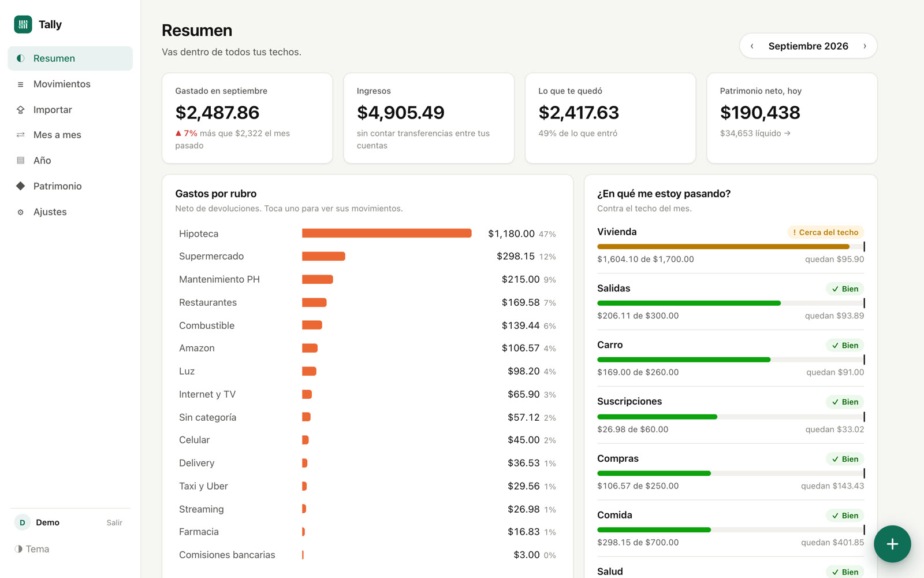Click the Patrimonio diamond icon
The width and height of the screenshot is (924, 578).
click(21, 186)
